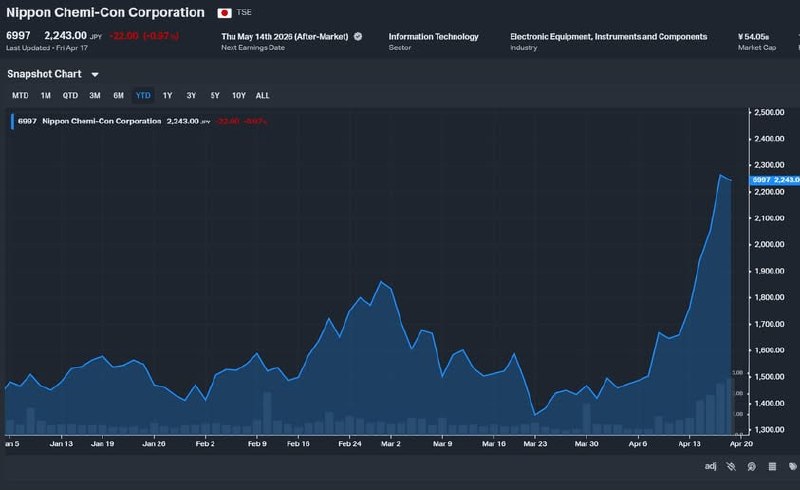The height and width of the screenshot is (490, 800).
Task: Select the ALL range tab
Action: (x=262, y=96)
